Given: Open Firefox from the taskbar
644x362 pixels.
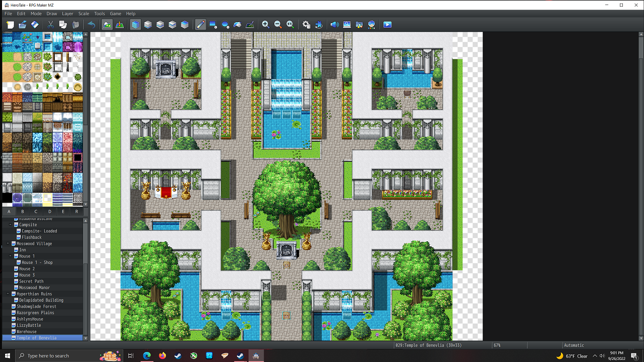Looking at the screenshot, I should (x=162, y=356).
